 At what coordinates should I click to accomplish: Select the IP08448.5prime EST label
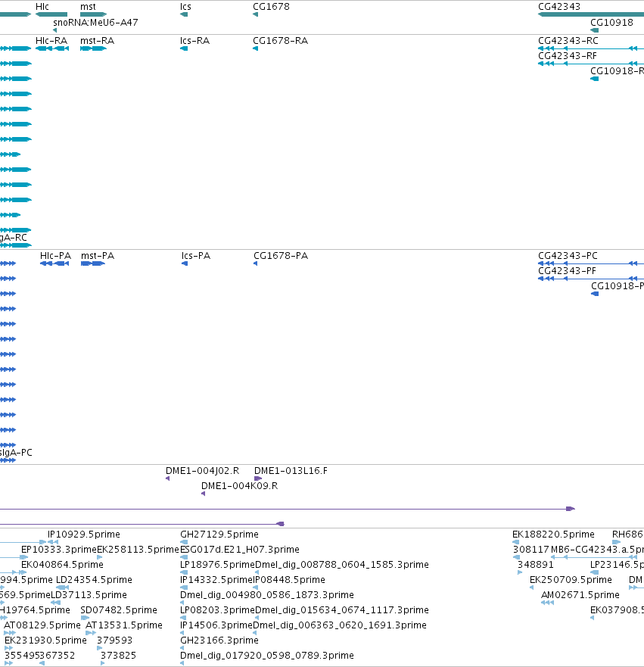tap(290, 580)
